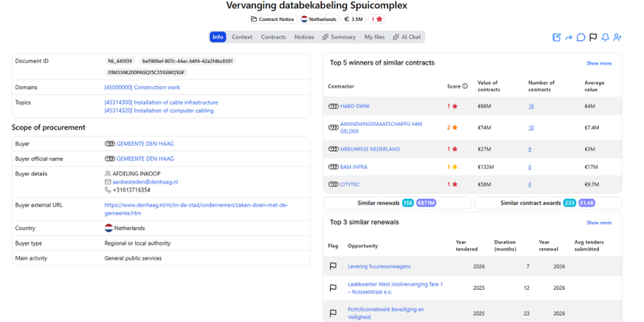Click the red star rating badge in header
This screenshot has height=322, width=644.
tap(377, 19)
